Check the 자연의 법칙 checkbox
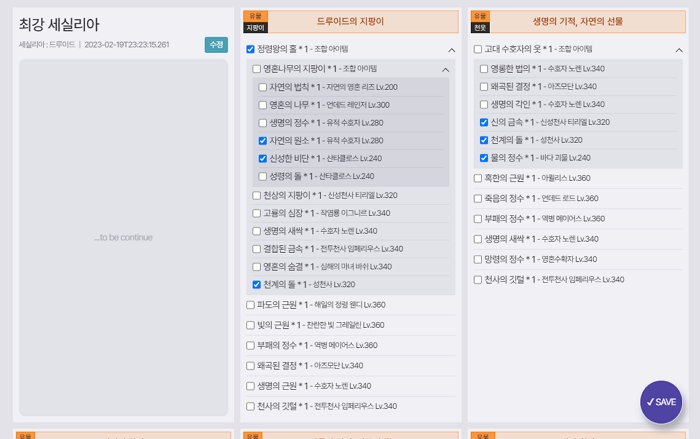The height and width of the screenshot is (439, 700). [x=263, y=87]
